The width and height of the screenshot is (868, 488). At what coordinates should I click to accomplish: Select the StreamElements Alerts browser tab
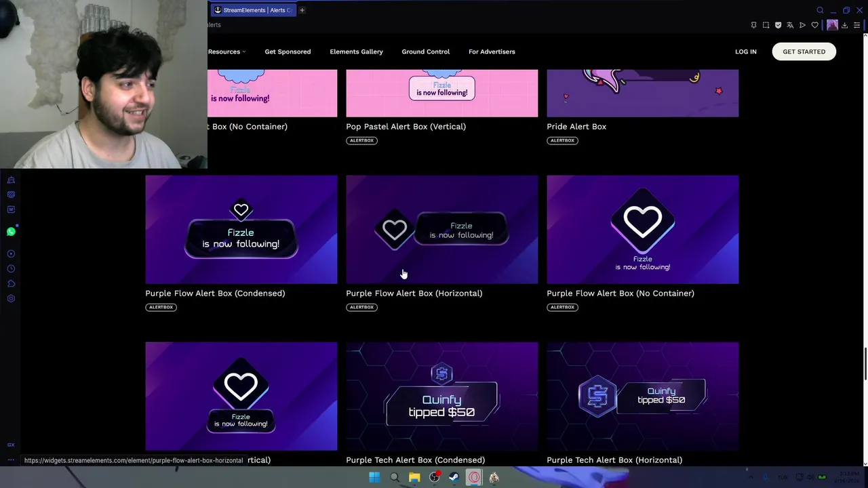253,10
